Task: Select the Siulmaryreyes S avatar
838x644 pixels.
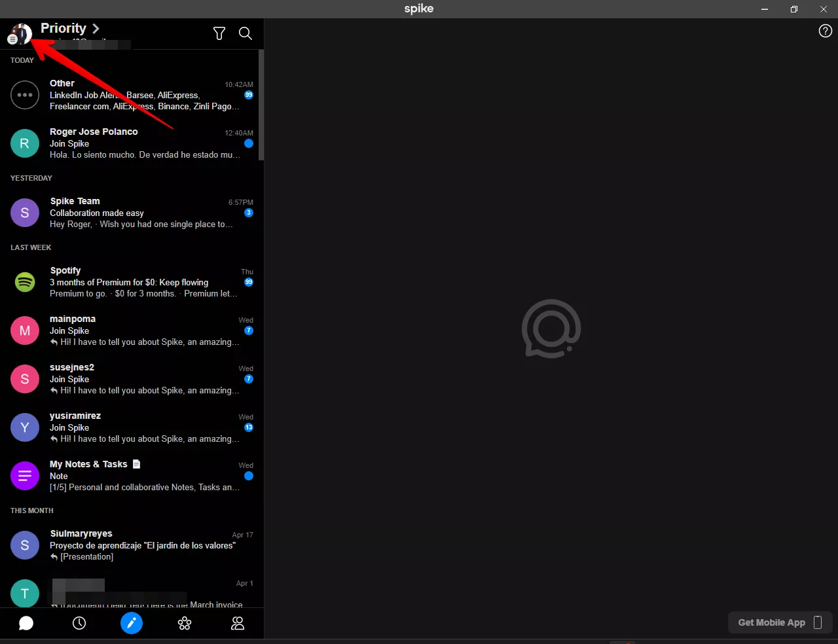Action: click(x=25, y=545)
